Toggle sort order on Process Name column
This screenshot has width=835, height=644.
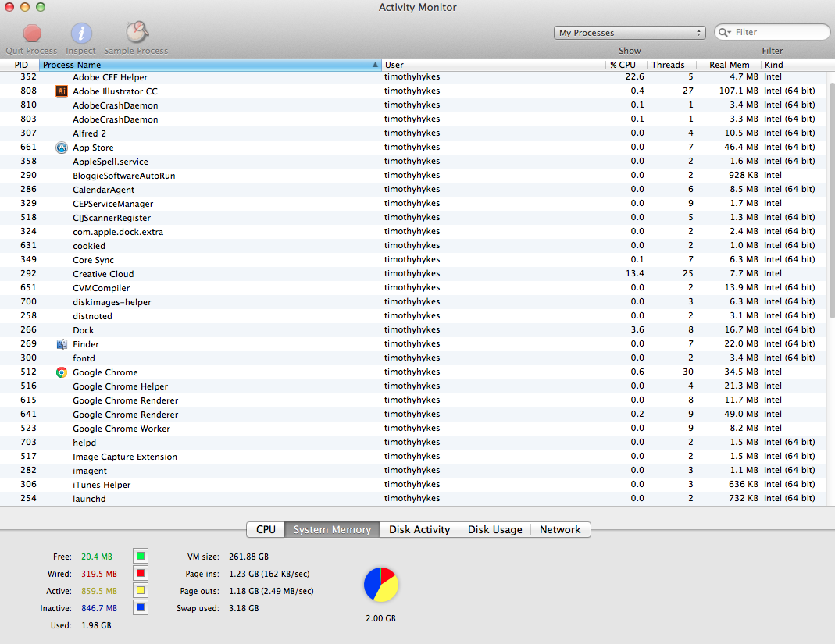coord(210,65)
